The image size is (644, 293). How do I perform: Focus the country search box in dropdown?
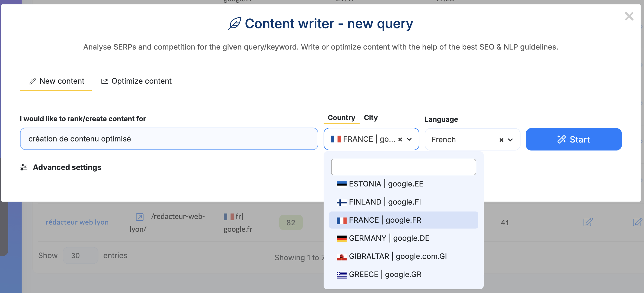(x=403, y=167)
